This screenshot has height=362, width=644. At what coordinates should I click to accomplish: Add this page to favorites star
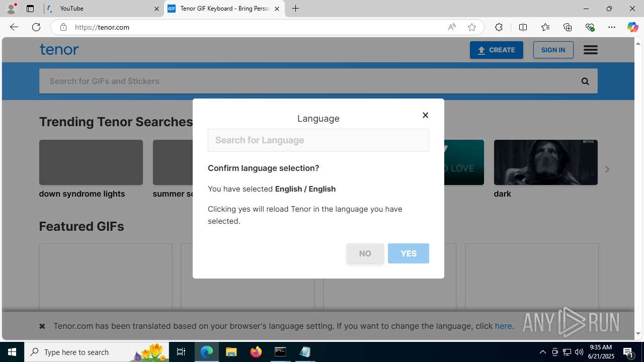[x=472, y=27]
